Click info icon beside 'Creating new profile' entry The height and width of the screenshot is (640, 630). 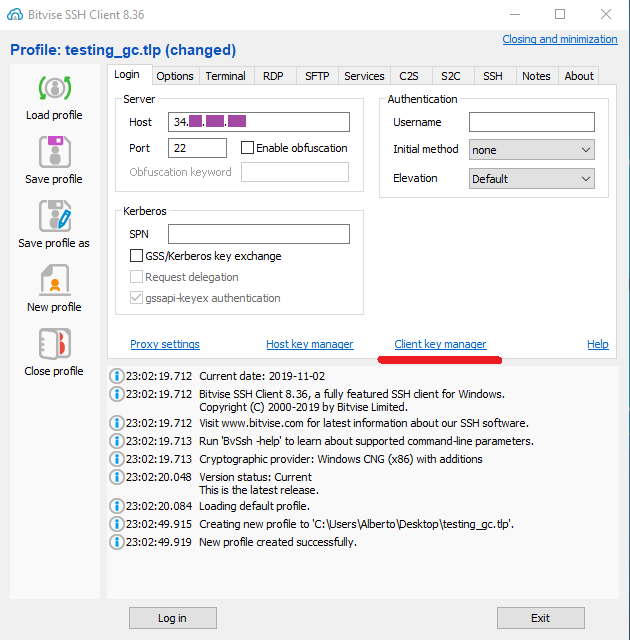[x=117, y=524]
